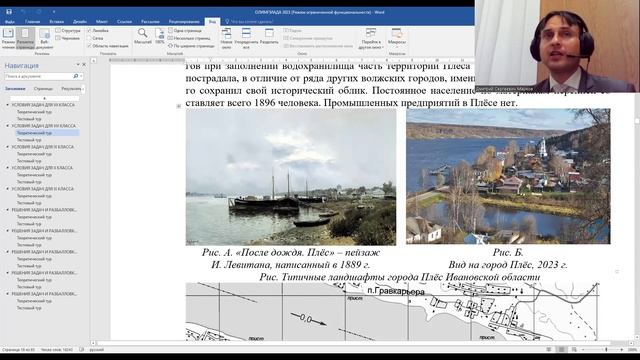Click the zoom slider handle in the status bar
This screenshot has height=360, width=640.
point(606,350)
